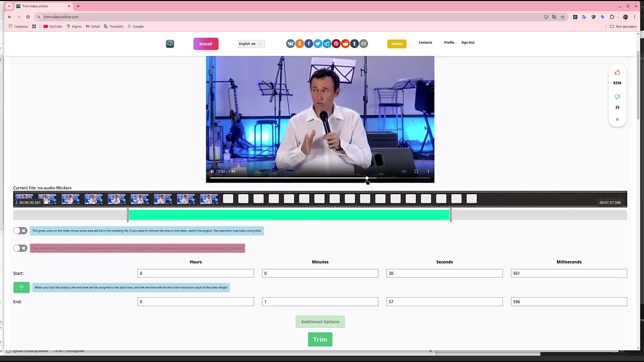Close the floating like/comment widget
Image resolution: width=644 pixels, height=362 pixels.
pyautogui.click(x=617, y=120)
